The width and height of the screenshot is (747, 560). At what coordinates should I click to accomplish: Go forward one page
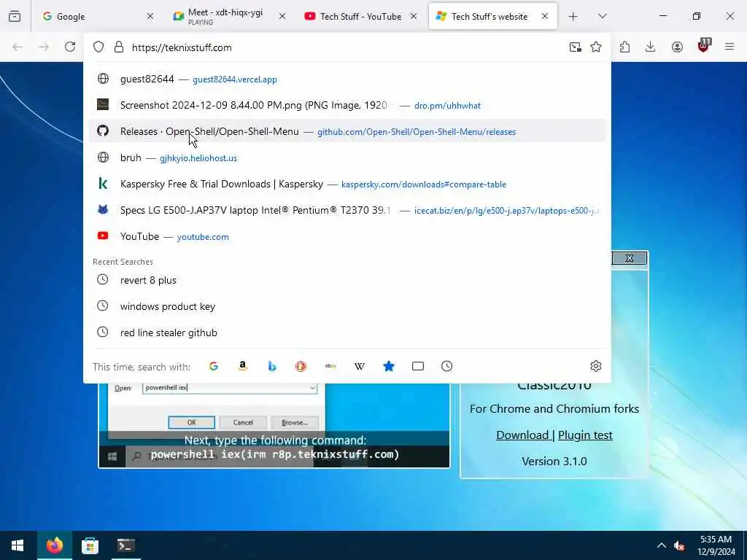pyautogui.click(x=44, y=47)
